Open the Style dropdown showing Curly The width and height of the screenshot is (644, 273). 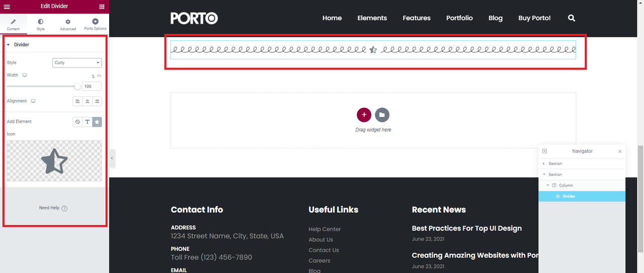77,63
